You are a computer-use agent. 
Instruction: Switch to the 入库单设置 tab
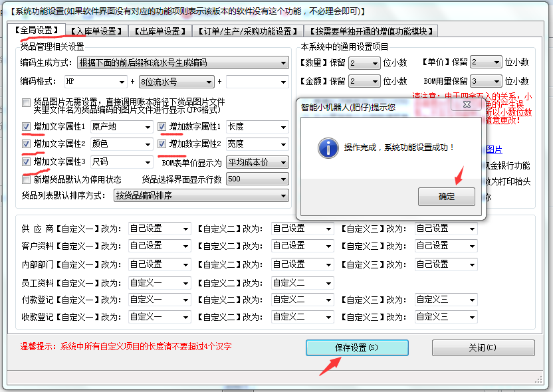point(97,31)
